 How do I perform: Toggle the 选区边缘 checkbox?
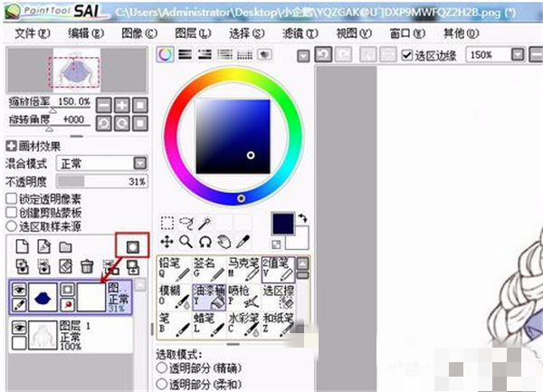tap(408, 55)
